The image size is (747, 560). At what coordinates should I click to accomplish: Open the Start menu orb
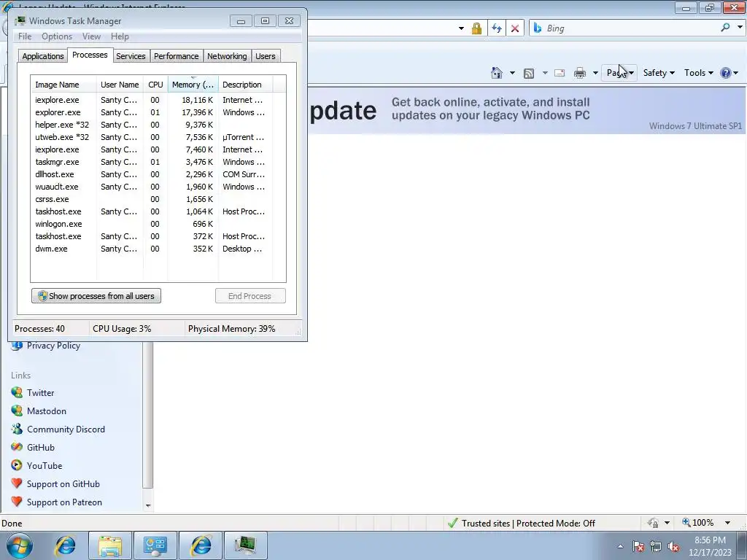pos(19,545)
